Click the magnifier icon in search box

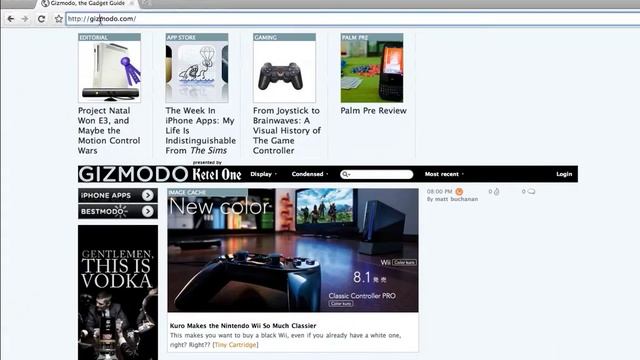point(345,174)
